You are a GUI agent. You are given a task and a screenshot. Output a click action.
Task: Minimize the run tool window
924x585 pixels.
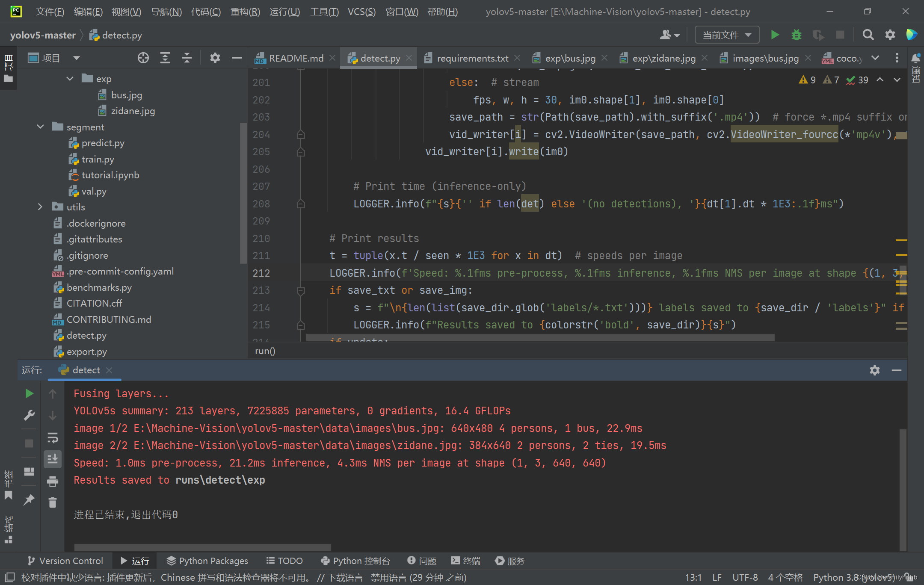click(897, 370)
